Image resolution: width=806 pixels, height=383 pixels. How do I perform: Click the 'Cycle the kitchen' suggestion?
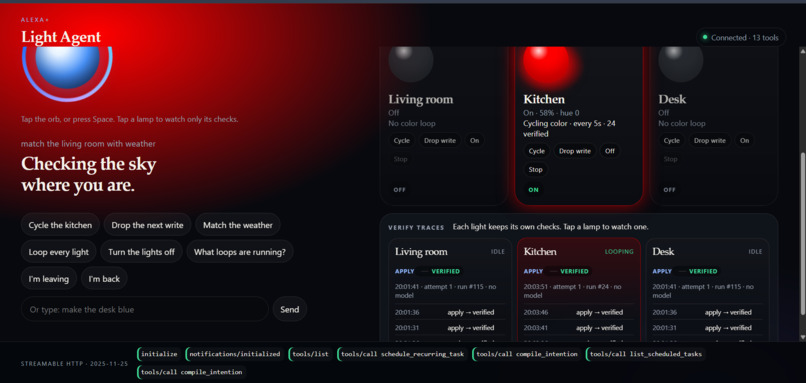[x=60, y=225]
